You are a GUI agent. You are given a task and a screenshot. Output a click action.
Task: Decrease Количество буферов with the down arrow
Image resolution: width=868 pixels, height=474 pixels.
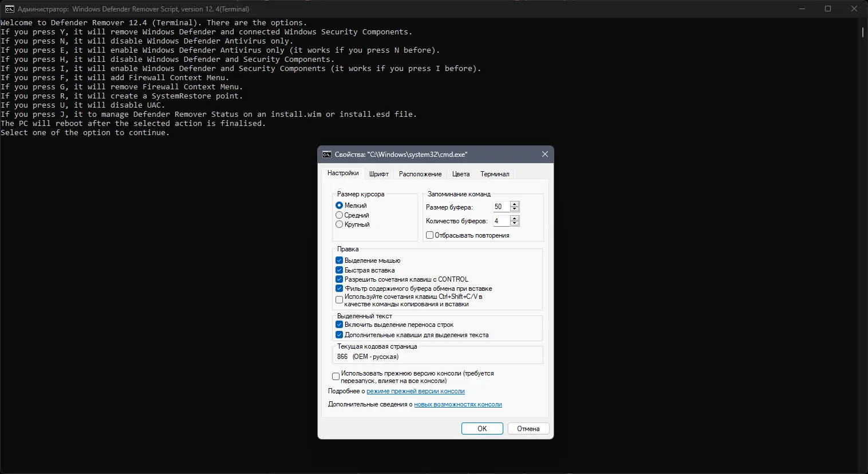pos(515,223)
